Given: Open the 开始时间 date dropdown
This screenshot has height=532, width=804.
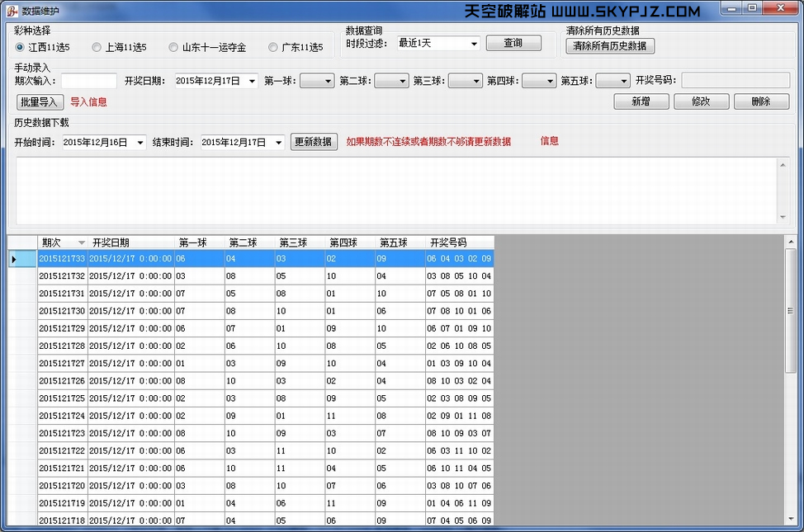Looking at the screenshot, I should [140, 143].
